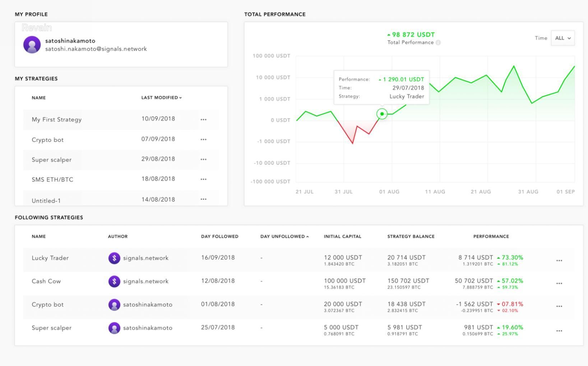Screen dimensions: 588x366
Task: Click Lucky Trader in the chart tooltip
Action: (407, 96)
